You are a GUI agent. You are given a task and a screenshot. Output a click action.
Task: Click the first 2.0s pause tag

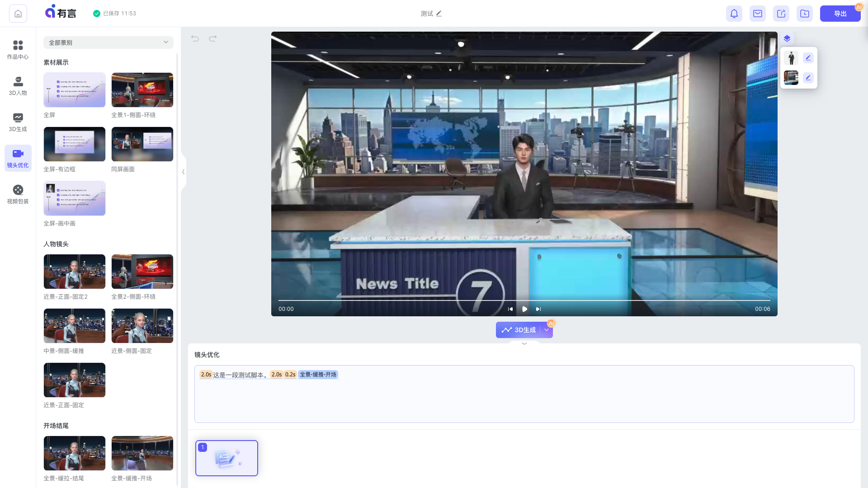click(206, 375)
